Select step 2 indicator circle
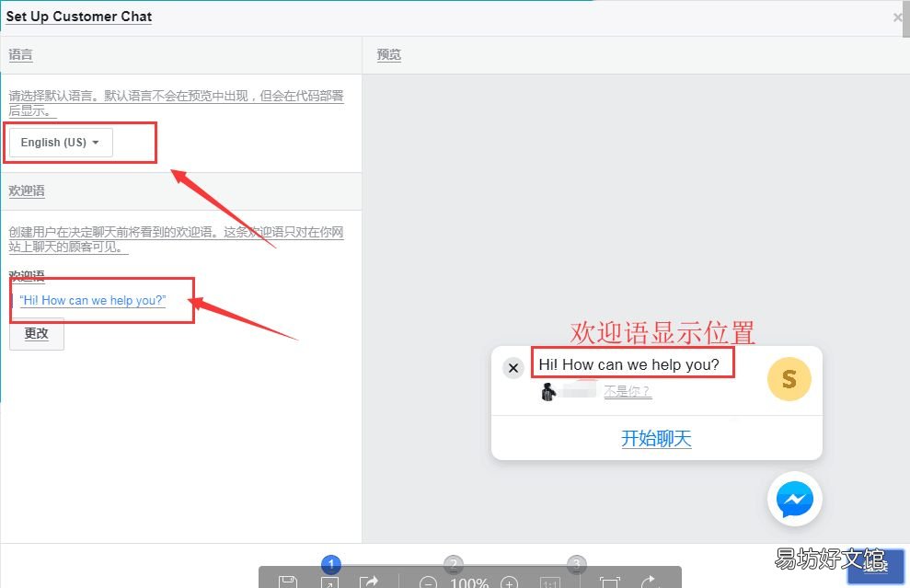 click(454, 564)
